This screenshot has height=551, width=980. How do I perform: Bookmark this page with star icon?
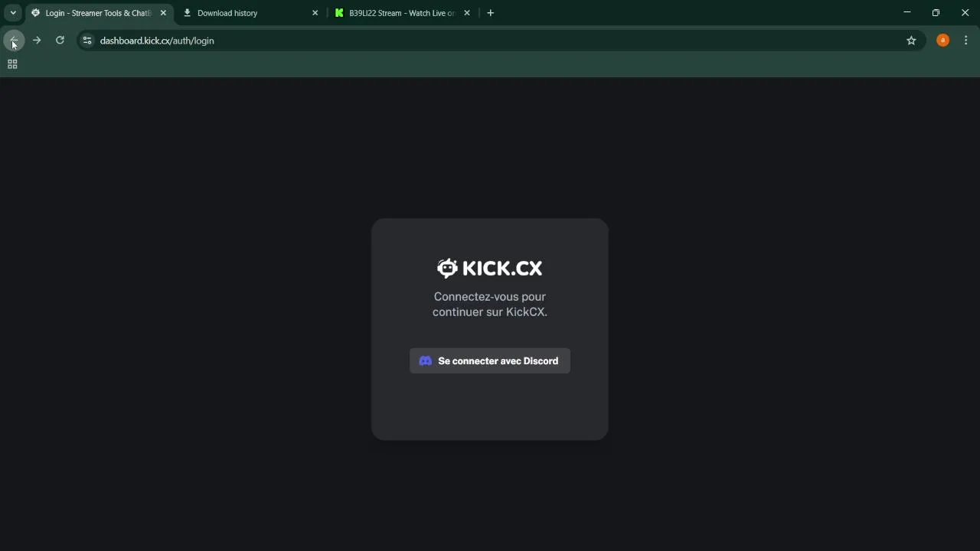pyautogui.click(x=911, y=41)
